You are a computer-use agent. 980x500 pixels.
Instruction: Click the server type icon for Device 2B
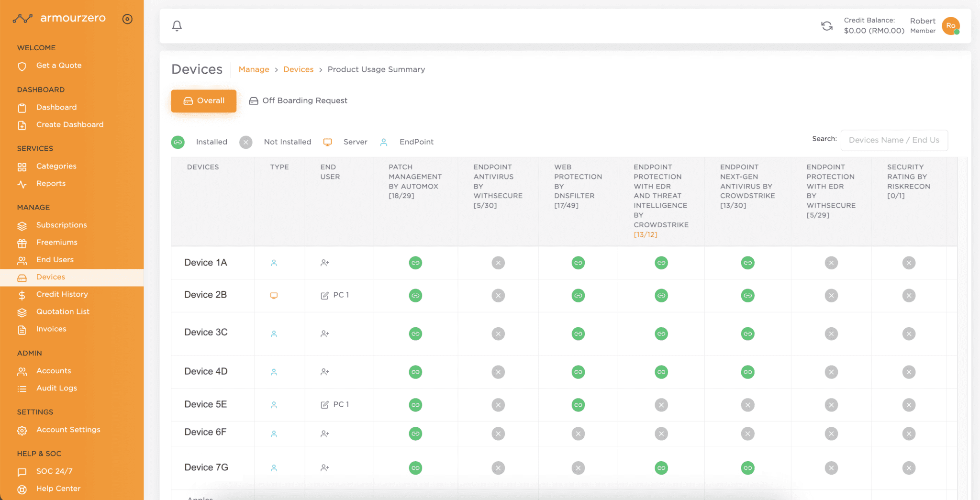pyautogui.click(x=274, y=296)
